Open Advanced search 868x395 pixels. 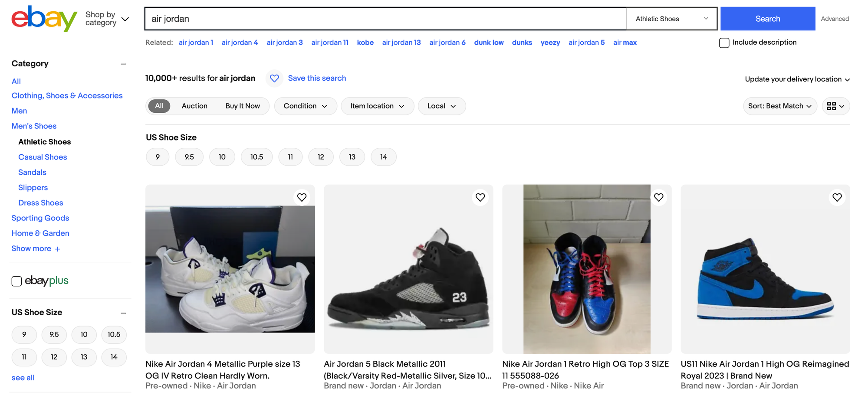(835, 19)
